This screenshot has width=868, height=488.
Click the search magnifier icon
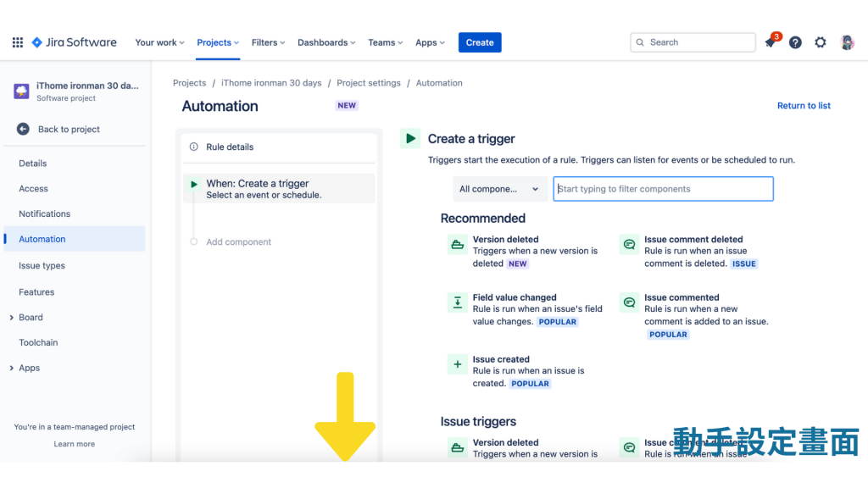[640, 42]
